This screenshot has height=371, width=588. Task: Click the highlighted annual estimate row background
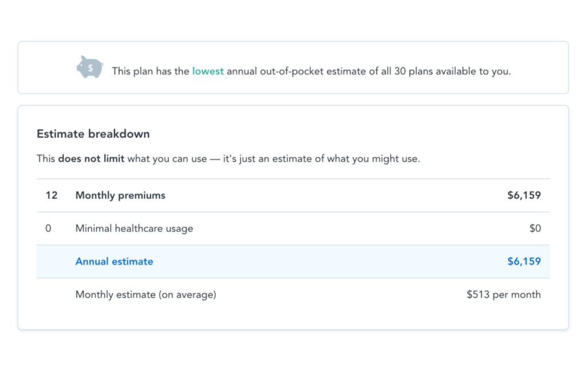(x=293, y=261)
